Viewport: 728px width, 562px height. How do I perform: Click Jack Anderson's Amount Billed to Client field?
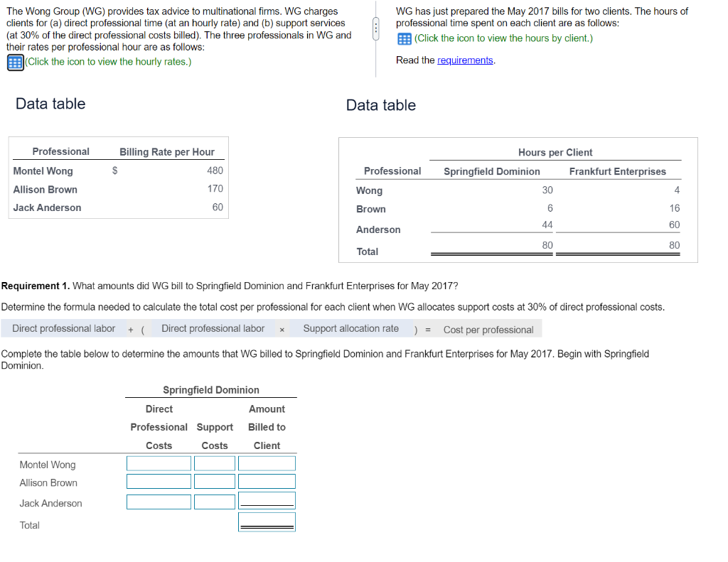tap(267, 502)
